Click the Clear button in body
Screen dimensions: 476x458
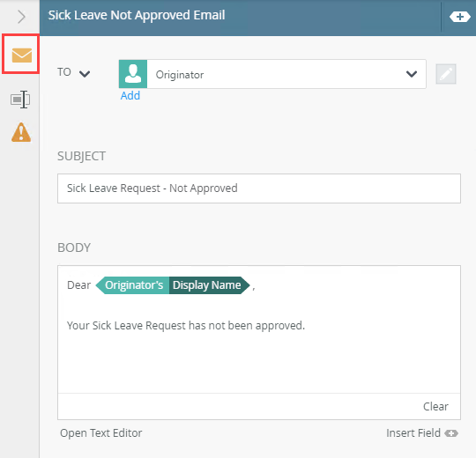435,406
